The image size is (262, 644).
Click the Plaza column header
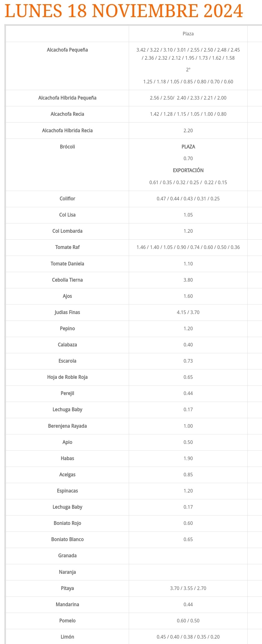point(188,34)
